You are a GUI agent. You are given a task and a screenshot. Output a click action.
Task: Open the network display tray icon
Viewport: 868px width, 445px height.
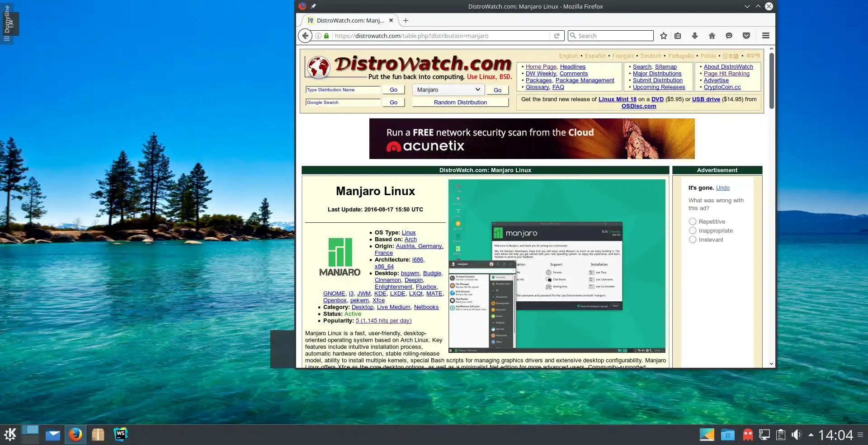(x=764, y=435)
